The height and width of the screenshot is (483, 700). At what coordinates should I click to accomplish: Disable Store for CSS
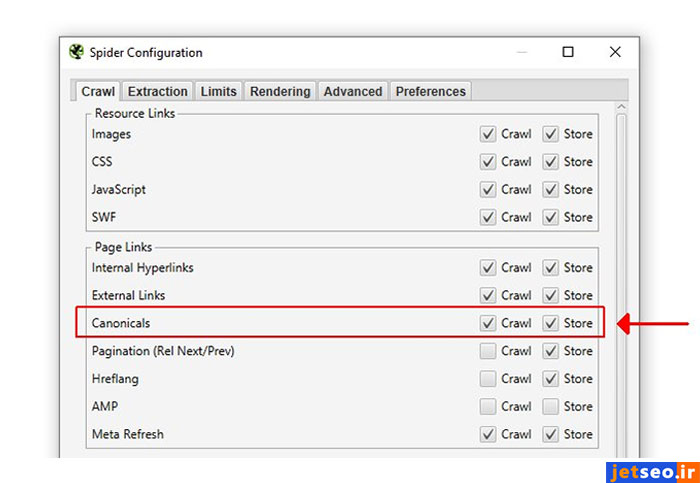(x=551, y=162)
